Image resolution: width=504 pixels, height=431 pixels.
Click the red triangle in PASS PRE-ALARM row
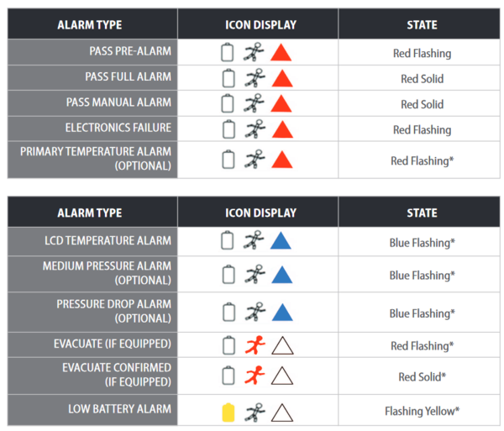click(281, 54)
